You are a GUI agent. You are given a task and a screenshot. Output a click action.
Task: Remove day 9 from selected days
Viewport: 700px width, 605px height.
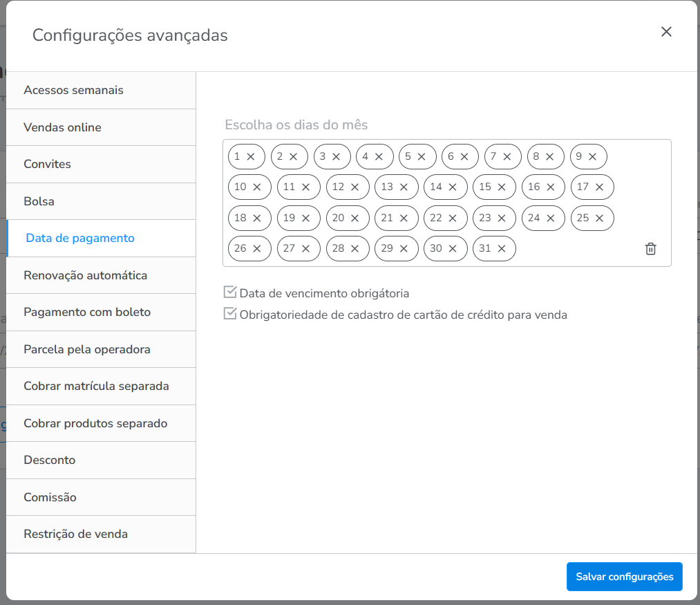click(x=592, y=157)
